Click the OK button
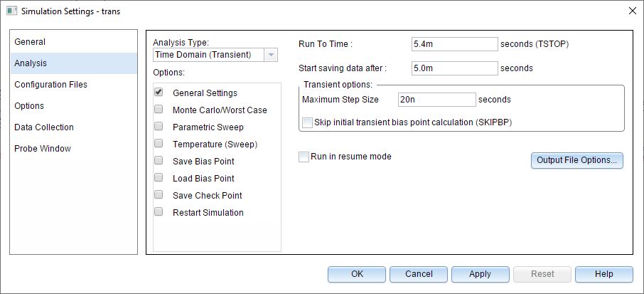The height and width of the screenshot is (294, 644). [x=357, y=274]
